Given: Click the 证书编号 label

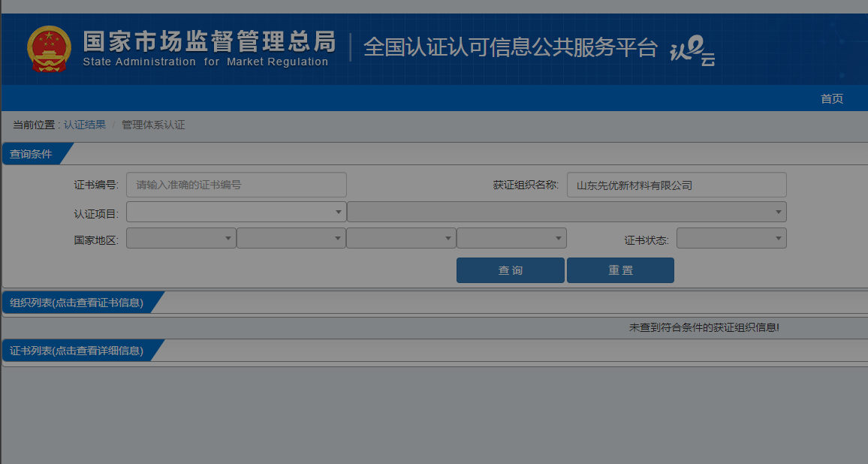Looking at the screenshot, I should (x=96, y=185).
